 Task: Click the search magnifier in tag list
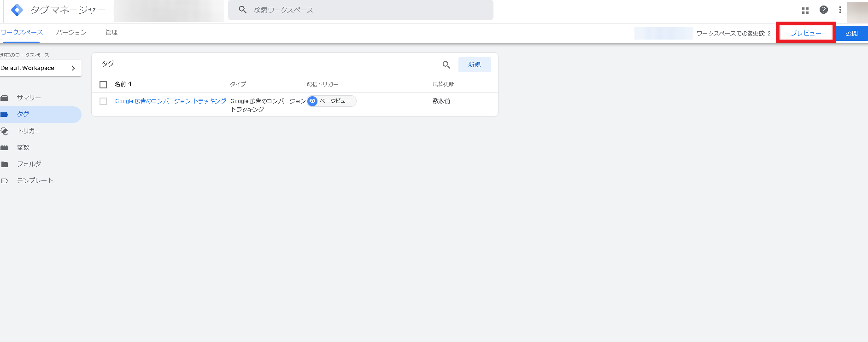tap(446, 65)
